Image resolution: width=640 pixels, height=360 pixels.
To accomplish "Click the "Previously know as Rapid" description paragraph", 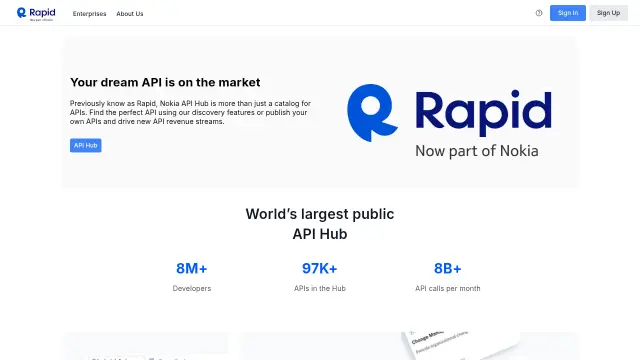I will click(190, 112).
